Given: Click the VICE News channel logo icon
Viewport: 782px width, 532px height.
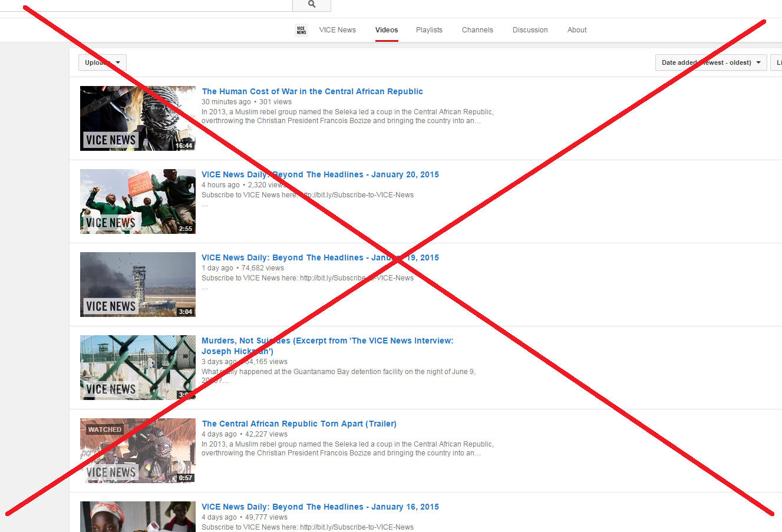Looking at the screenshot, I should pyautogui.click(x=301, y=30).
